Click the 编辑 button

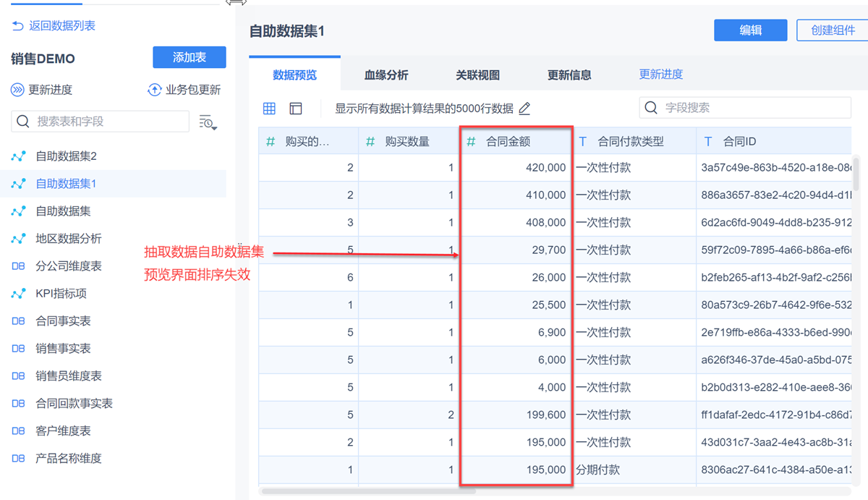click(750, 30)
